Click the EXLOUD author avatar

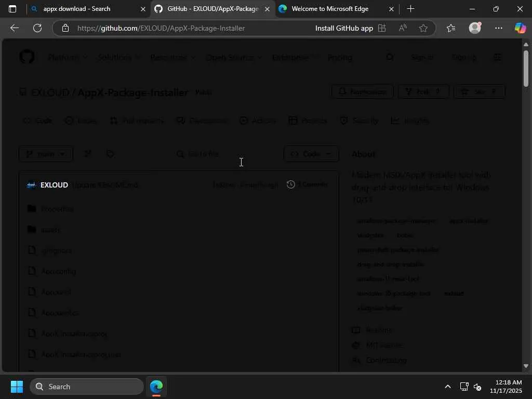(x=31, y=185)
